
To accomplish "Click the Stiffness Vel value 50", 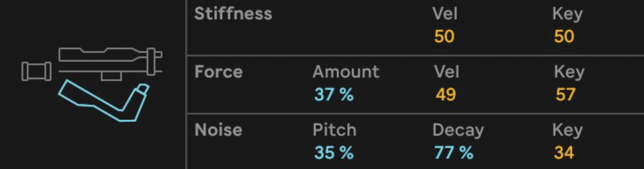I will [x=444, y=37].
